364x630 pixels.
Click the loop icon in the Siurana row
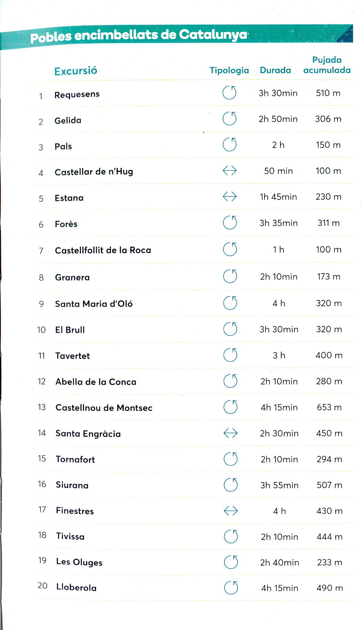231,485
